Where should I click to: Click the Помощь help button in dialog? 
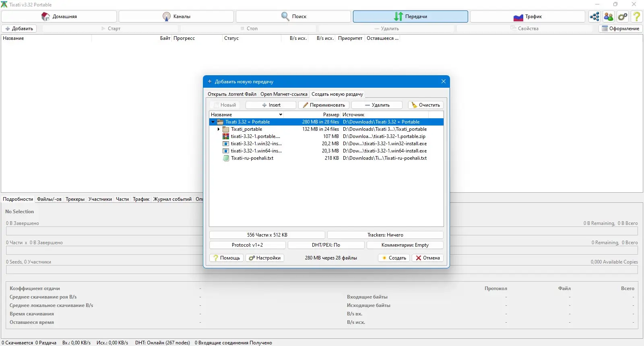tap(226, 258)
